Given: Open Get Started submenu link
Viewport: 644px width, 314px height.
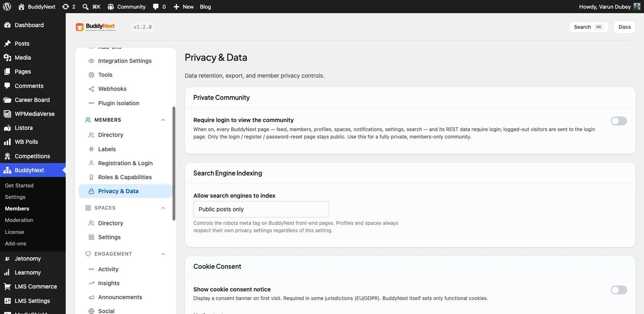Looking at the screenshot, I should click(19, 185).
